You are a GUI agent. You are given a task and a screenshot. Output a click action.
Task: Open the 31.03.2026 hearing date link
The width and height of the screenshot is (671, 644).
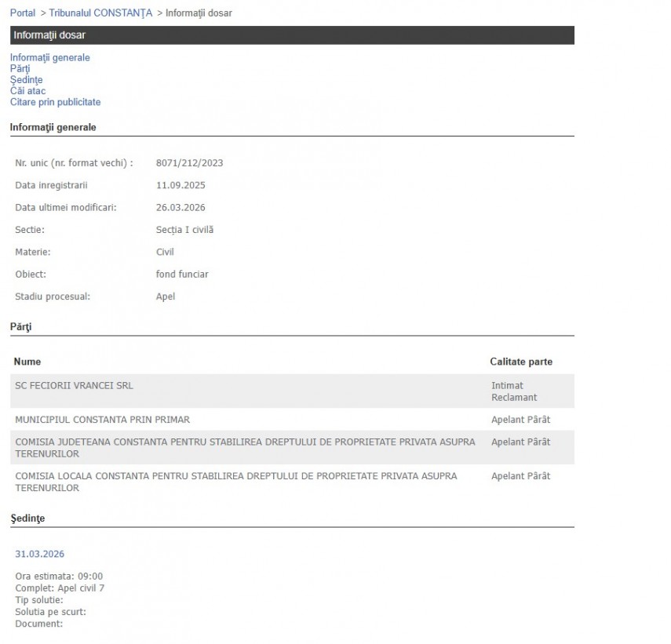(x=39, y=554)
